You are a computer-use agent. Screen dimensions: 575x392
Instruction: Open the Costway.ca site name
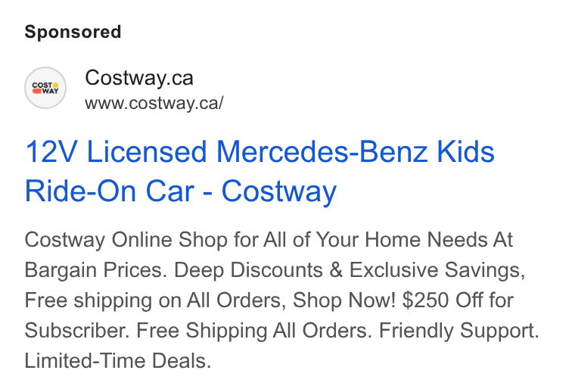[x=139, y=78]
